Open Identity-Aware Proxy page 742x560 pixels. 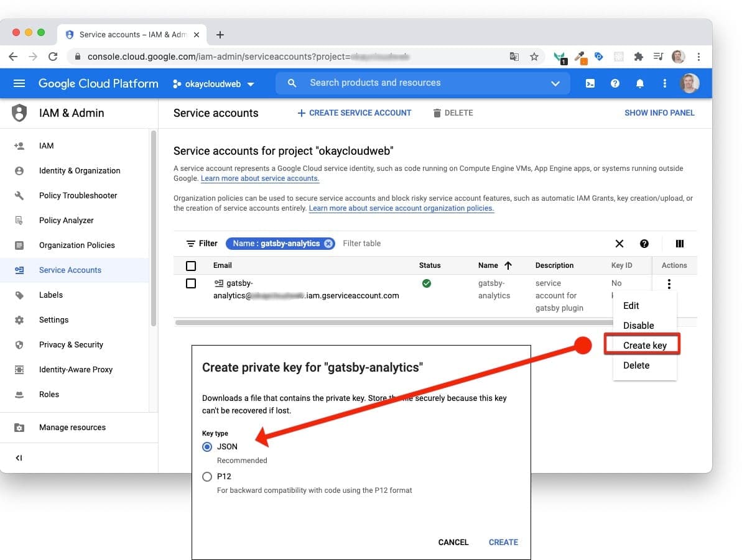(x=75, y=369)
